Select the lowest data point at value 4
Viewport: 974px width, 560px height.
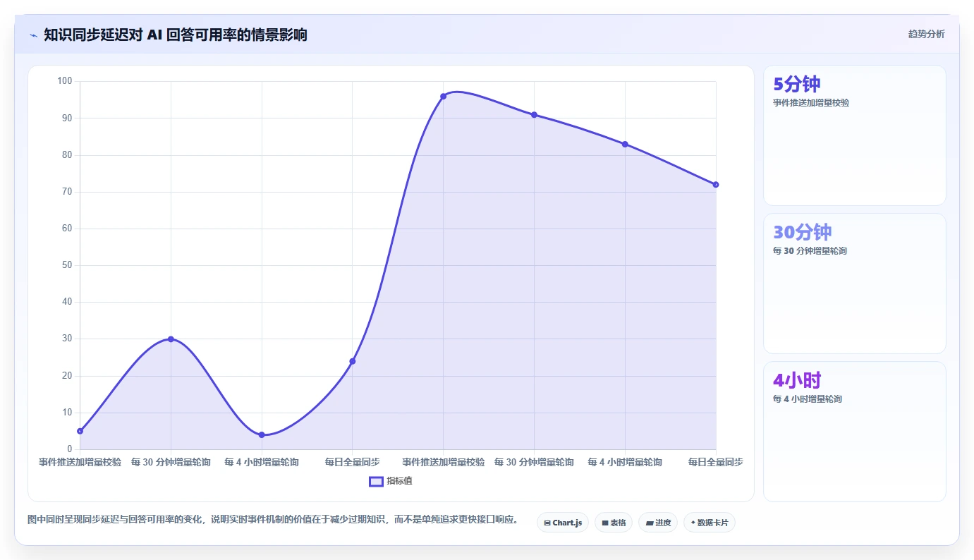(x=262, y=434)
